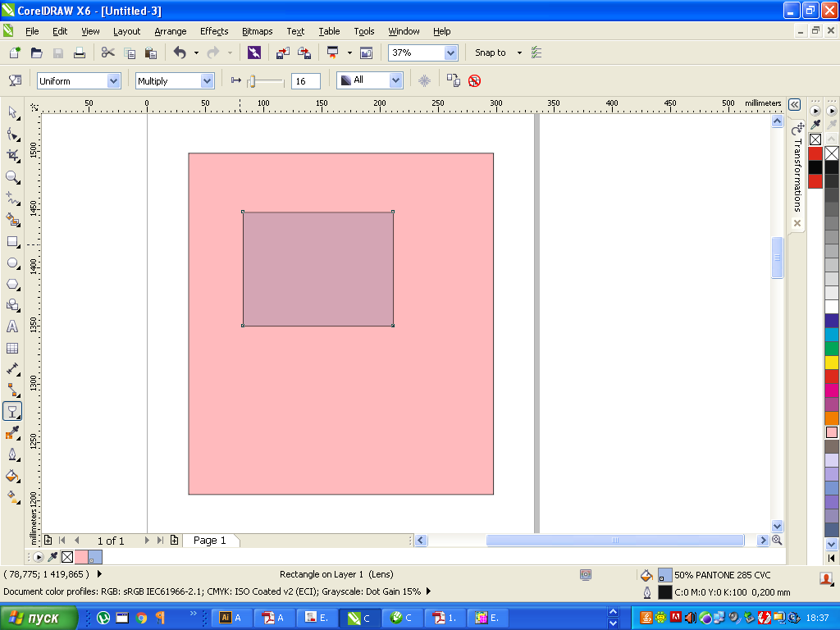Open the Uniform transparency type dropdown
The image size is (840, 630).
(79, 81)
